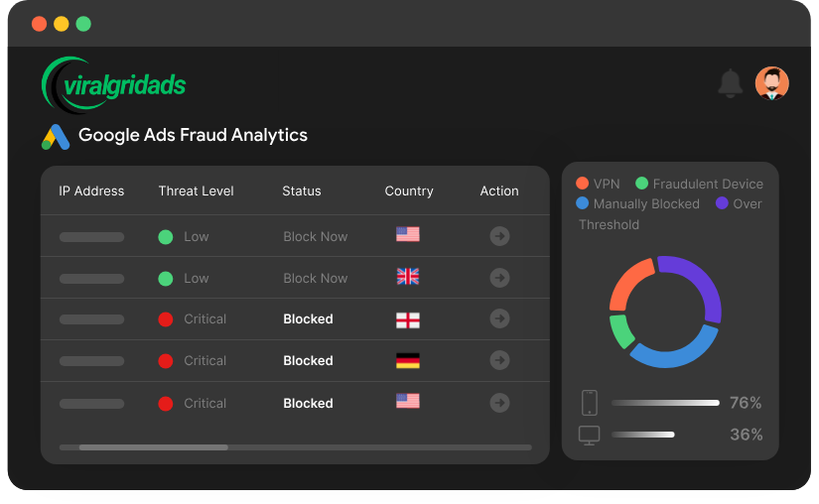
Task: Click the purple Over Threshold donut segment
Action: coord(695,283)
